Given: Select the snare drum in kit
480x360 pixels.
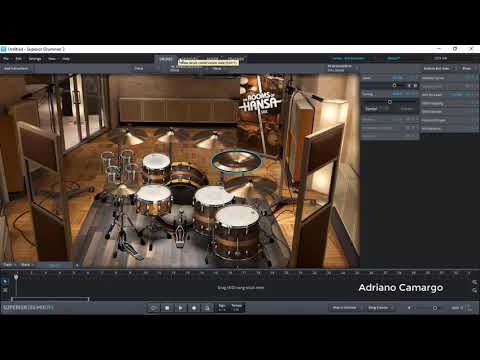Looking at the screenshot, I should [x=154, y=199].
